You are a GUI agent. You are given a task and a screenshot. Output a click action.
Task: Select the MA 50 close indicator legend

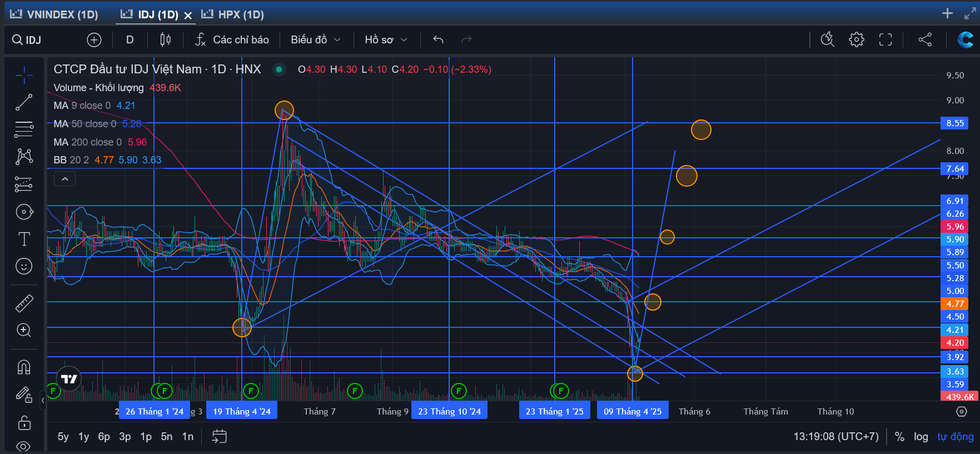[98, 124]
